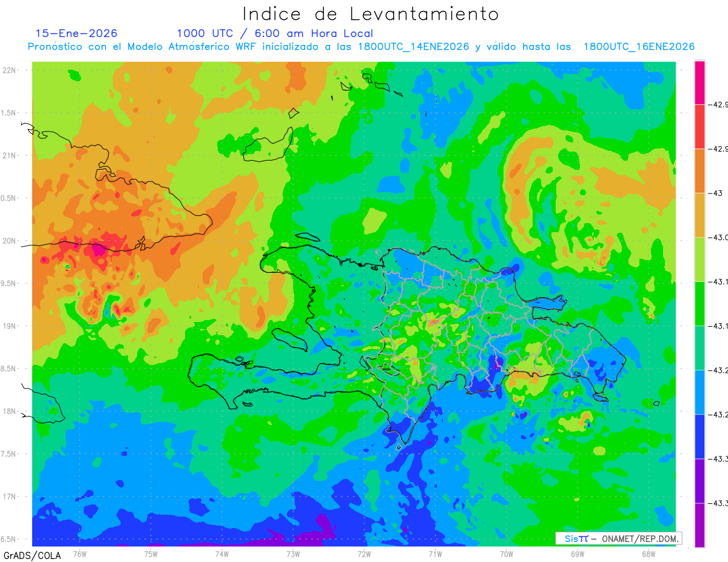Pick the bright green legend swatch
The width and height of the screenshot is (728, 562).
[x=699, y=304]
